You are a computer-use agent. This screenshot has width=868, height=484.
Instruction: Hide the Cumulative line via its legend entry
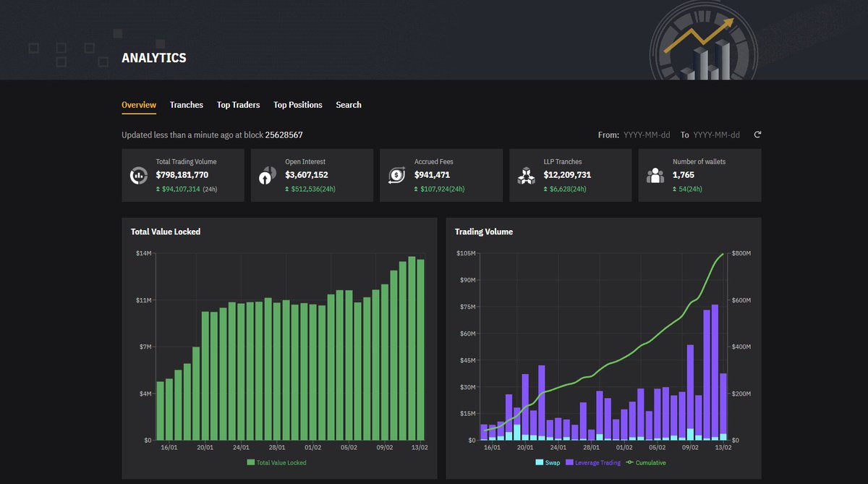tap(645, 462)
